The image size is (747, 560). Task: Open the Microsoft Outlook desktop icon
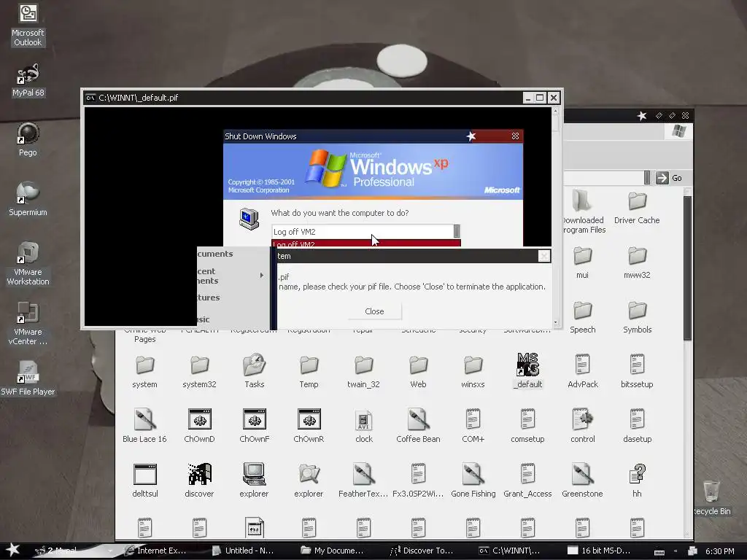(28, 25)
